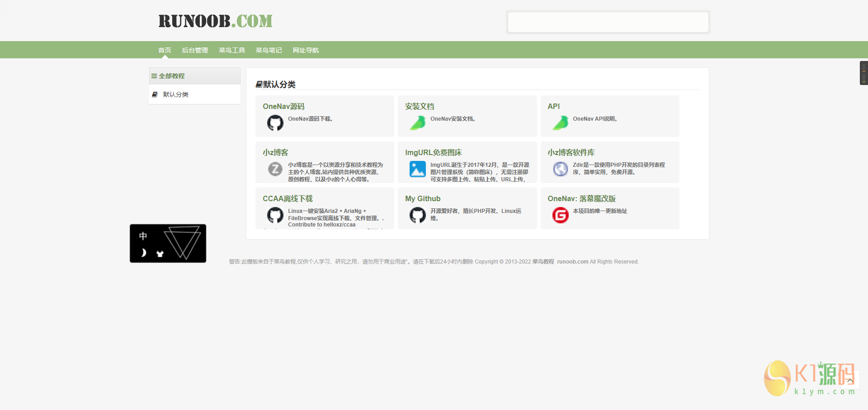Viewport: 868px width, 410px height.
Task: Click the green bird icon on API card
Action: [x=560, y=123]
